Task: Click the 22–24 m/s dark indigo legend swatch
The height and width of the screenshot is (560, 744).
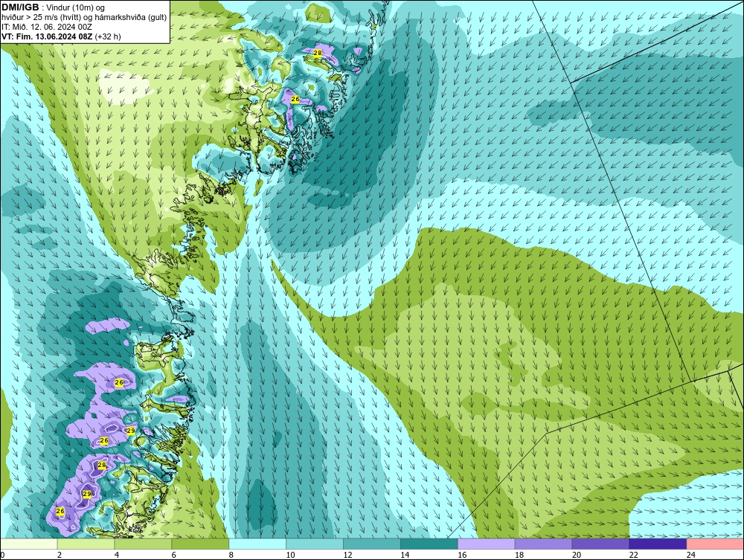Action: pos(658,544)
